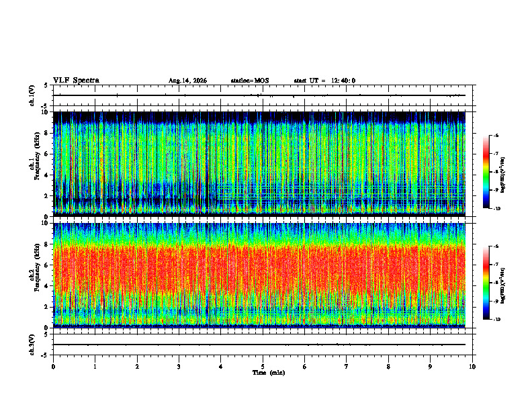Screen dimensions: 532x411
Task: Select the "start UT = 12:40:0" text
Action: [x=324, y=81]
